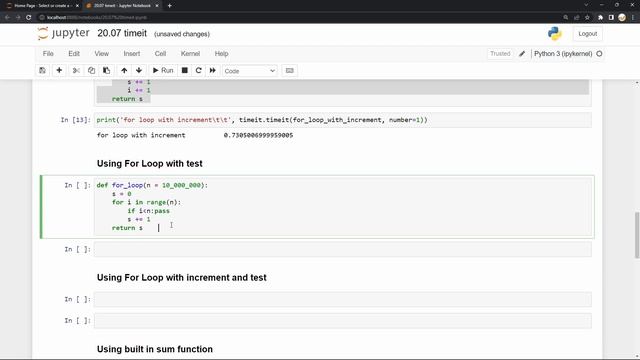Copy selected cells icon
Screen dimensions: 640x360
(x=91, y=71)
